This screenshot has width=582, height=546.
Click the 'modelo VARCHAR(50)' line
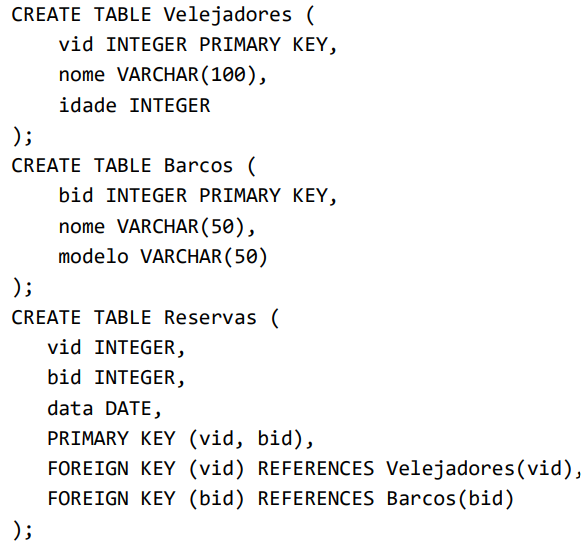pos(163,257)
